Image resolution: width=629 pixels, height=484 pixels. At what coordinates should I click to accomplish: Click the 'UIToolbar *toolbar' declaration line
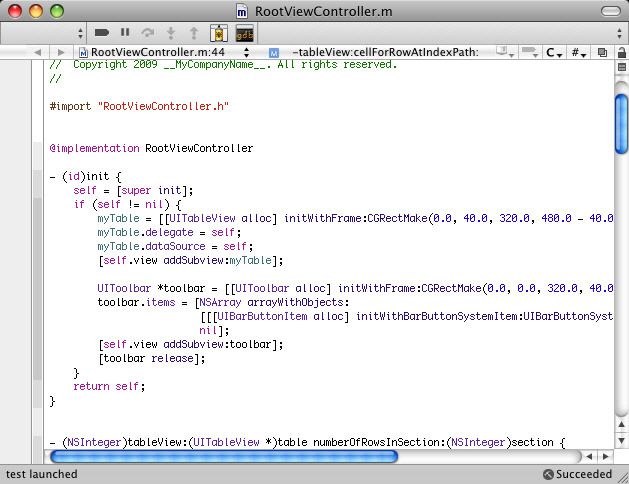[355, 288]
